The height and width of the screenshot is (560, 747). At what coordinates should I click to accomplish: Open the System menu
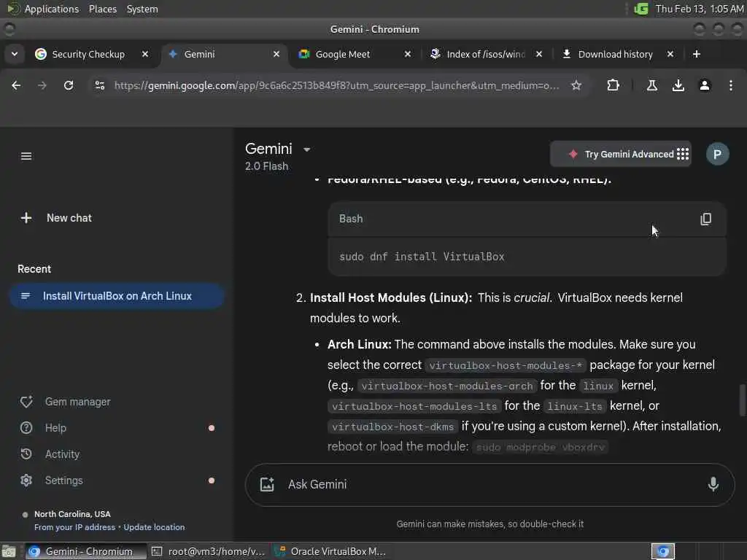[142, 9]
